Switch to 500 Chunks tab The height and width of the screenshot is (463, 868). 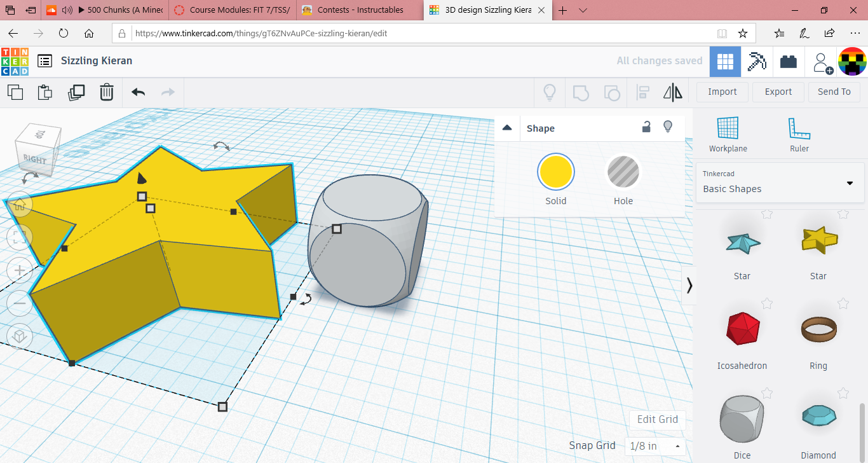coord(106,10)
